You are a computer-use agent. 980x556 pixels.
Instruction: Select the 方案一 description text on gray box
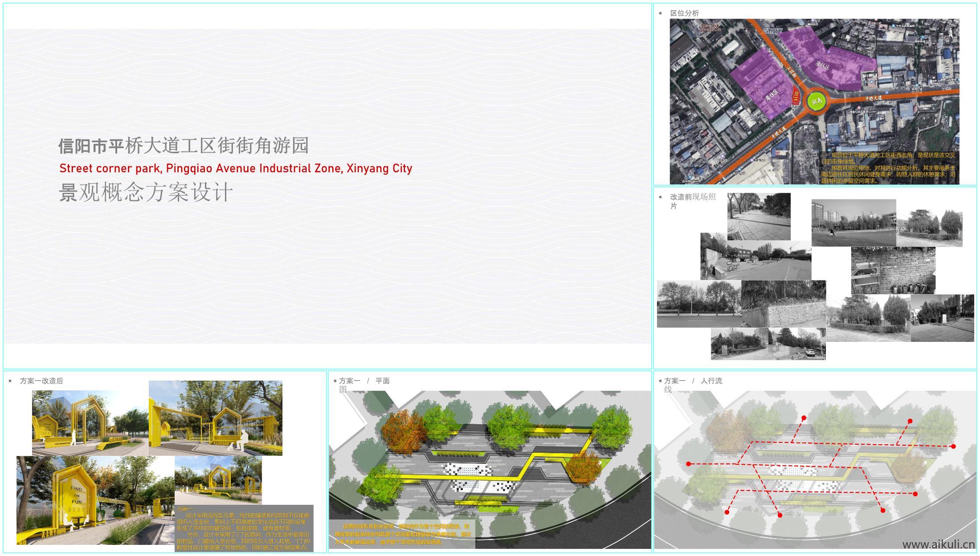pos(244,528)
